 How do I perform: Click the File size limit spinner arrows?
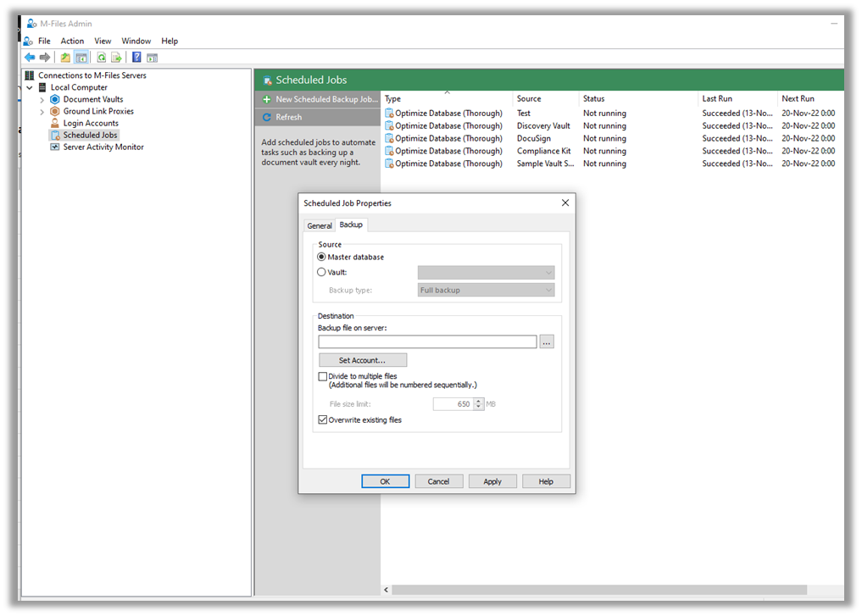coord(479,404)
